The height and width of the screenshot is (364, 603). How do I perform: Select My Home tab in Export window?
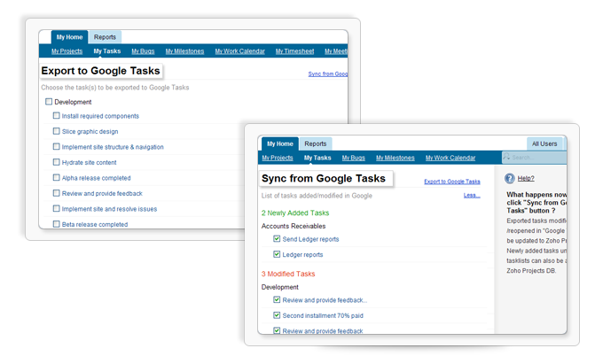tap(69, 37)
